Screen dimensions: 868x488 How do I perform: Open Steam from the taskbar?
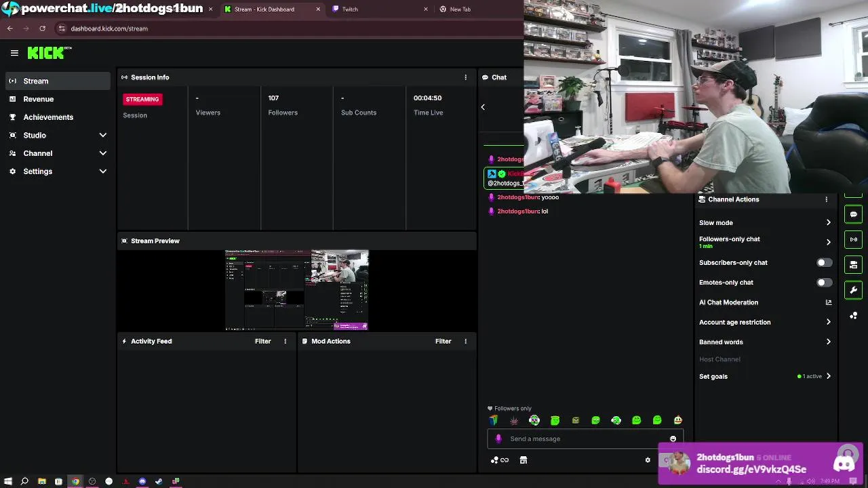[x=159, y=481]
